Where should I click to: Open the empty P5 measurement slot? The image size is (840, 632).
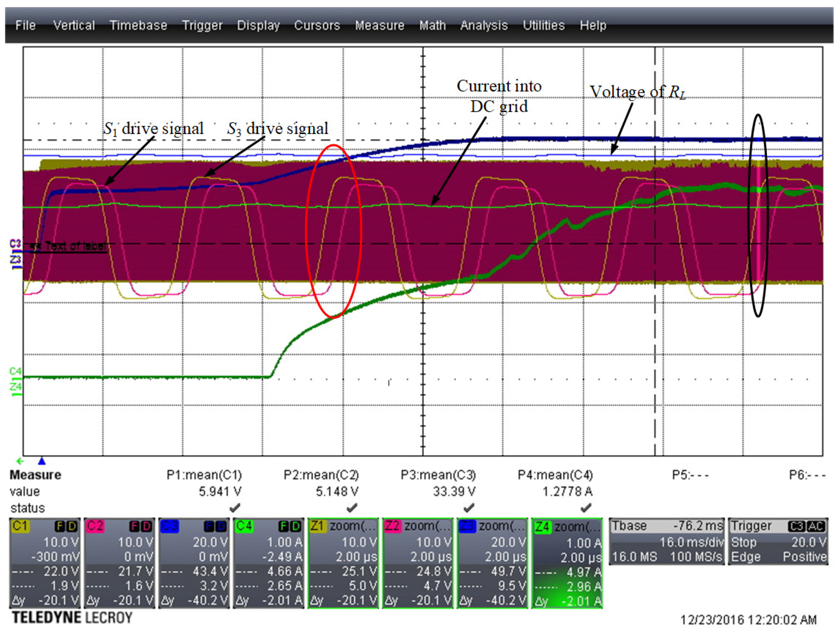tap(690, 475)
